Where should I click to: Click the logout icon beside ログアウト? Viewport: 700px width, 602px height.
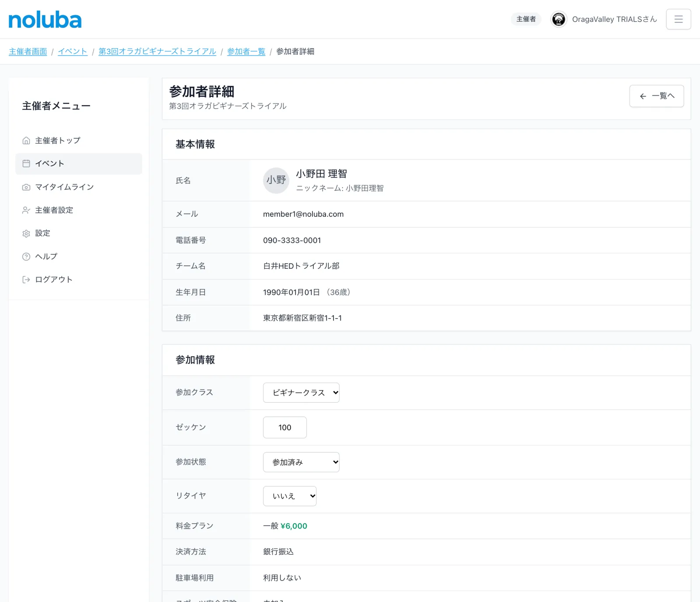[x=26, y=280]
